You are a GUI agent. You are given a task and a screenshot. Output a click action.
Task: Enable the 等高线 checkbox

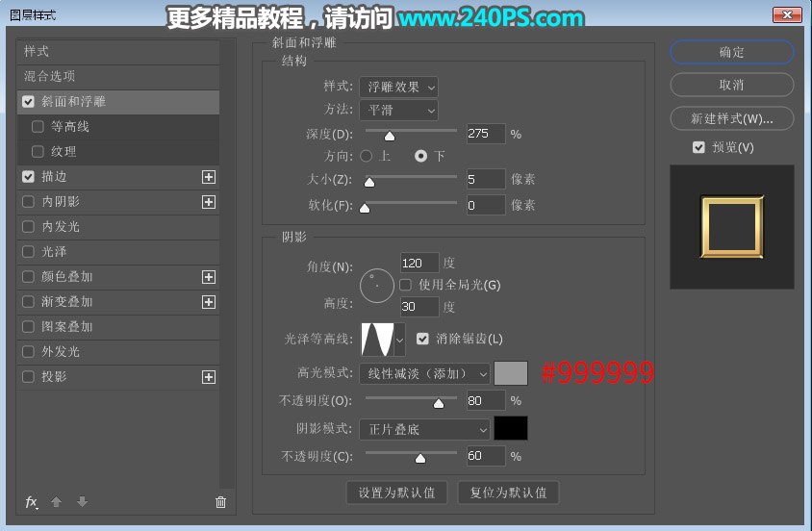[38, 126]
